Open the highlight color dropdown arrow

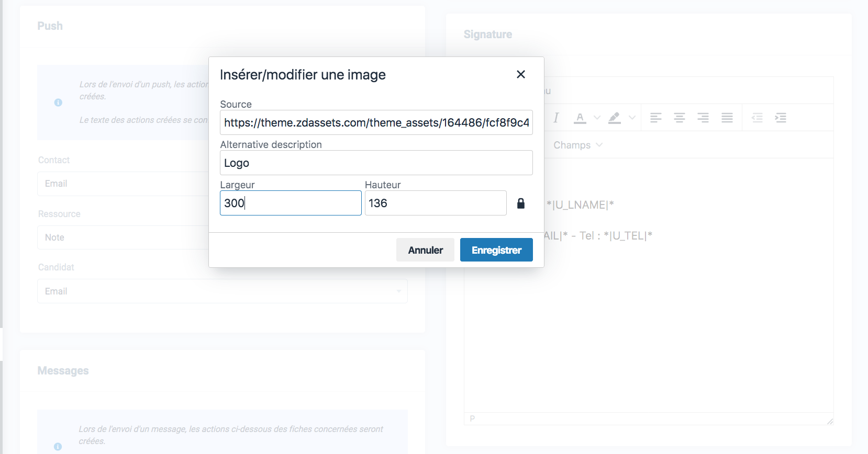pos(632,118)
